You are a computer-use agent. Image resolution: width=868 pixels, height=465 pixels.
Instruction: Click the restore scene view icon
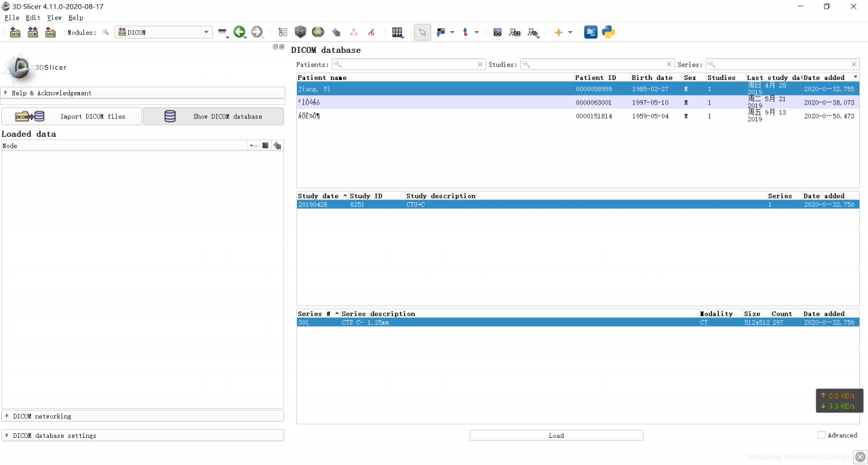[x=534, y=33]
